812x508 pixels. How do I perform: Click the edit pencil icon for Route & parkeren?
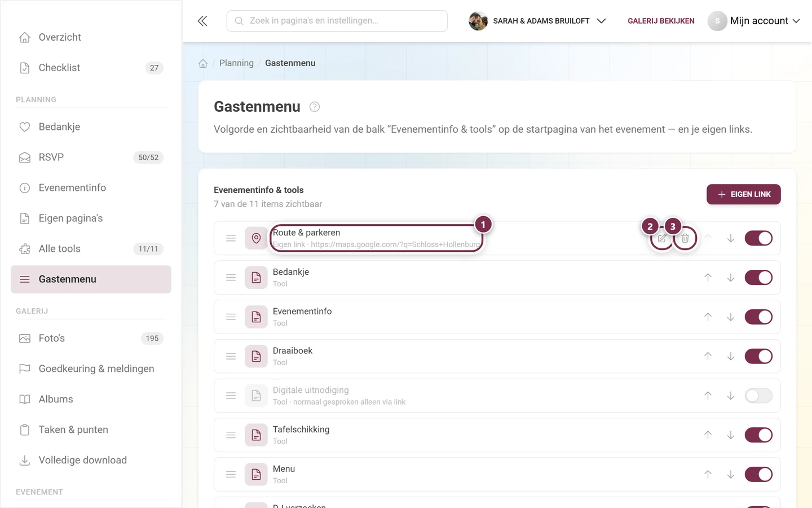tap(662, 238)
